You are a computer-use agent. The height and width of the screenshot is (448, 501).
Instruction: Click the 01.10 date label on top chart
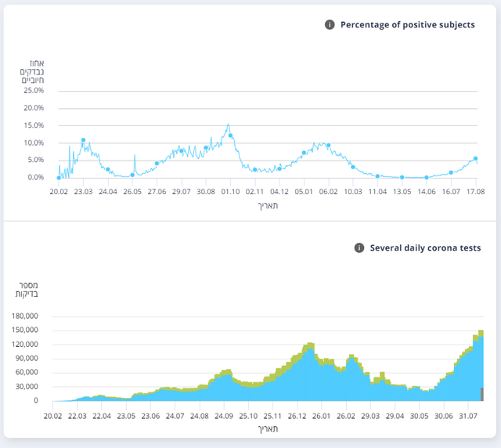(x=230, y=192)
